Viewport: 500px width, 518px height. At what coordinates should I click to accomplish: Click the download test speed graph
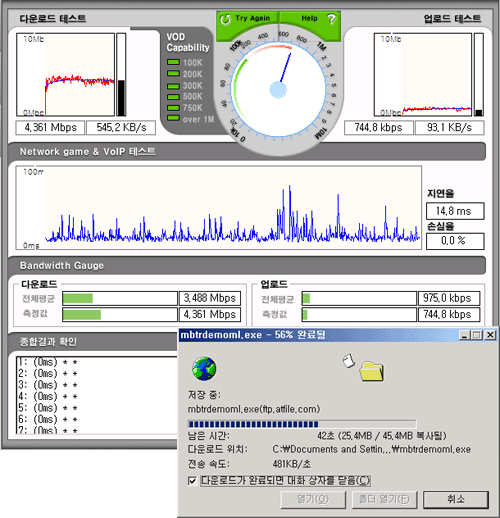[x=65, y=75]
